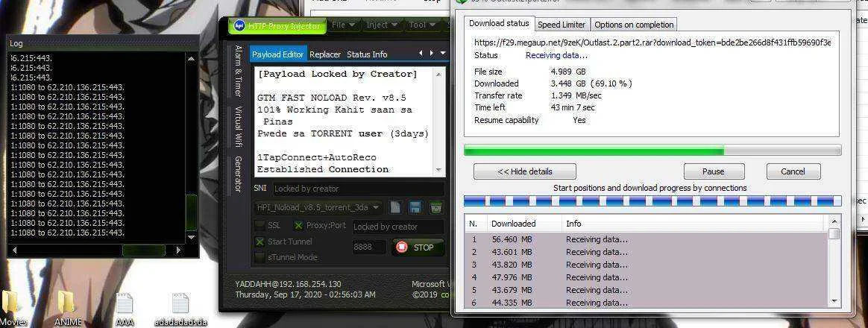The width and height of the screenshot is (868, 328).
Task: Click the connections list scroll up arrow
Action: [x=834, y=221]
